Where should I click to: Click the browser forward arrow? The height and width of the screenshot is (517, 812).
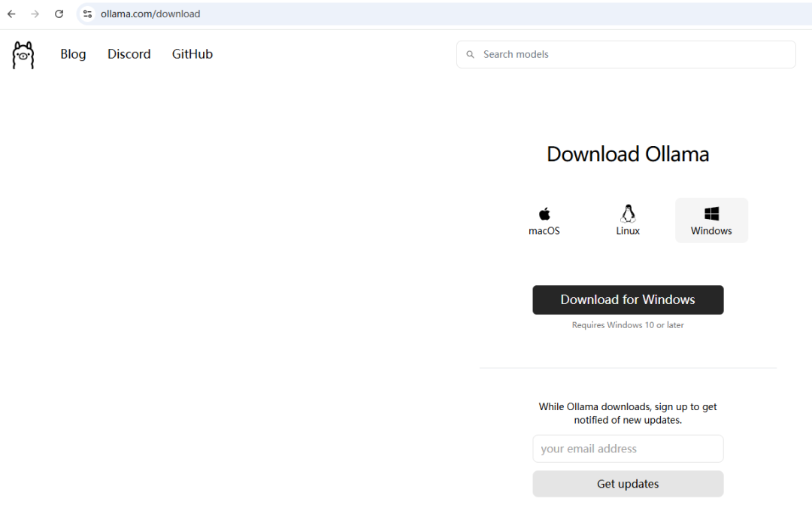click(35, 14)
